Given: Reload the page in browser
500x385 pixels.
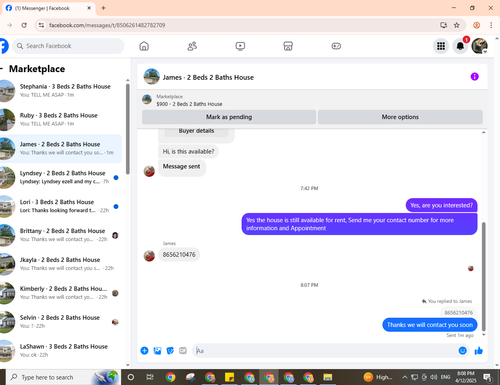Looking at the screenshot, I should 24,25.
